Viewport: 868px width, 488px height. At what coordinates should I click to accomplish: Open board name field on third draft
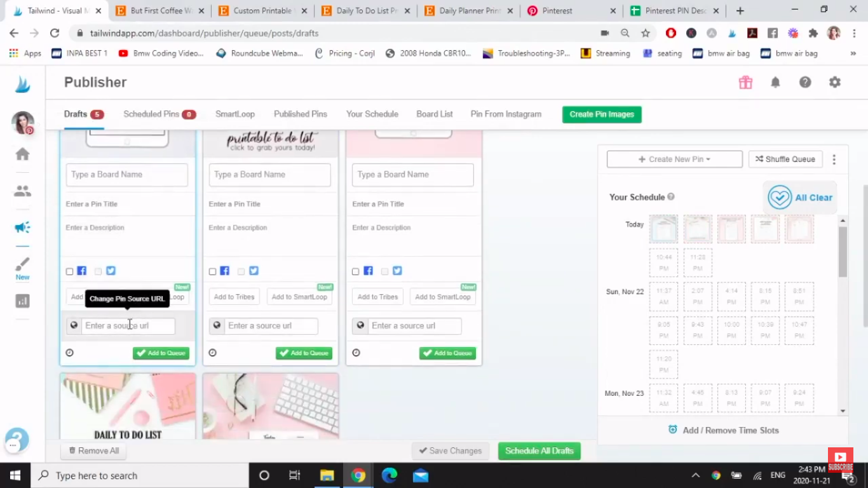[x=413, y=175]
